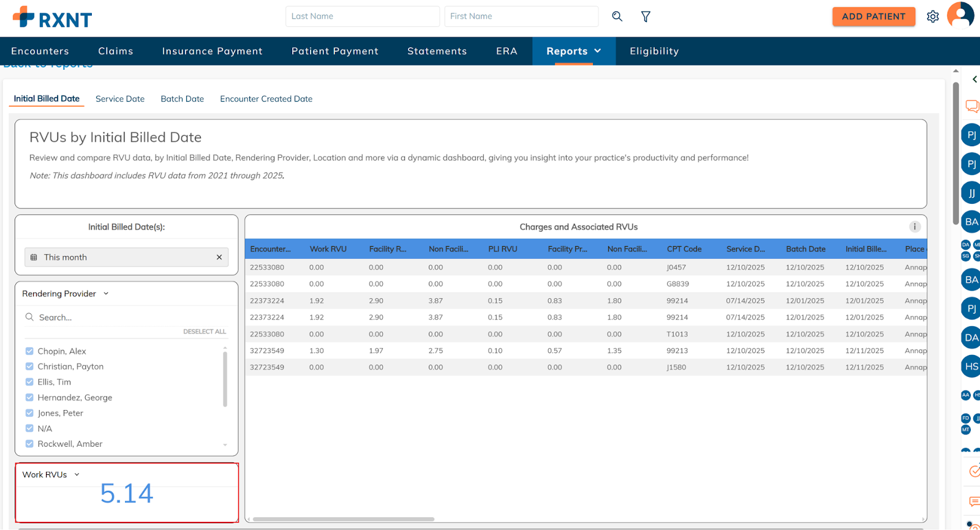Open the filter funnel icon
Viewport: 980px width, 530px height.
tap(646, 17)
